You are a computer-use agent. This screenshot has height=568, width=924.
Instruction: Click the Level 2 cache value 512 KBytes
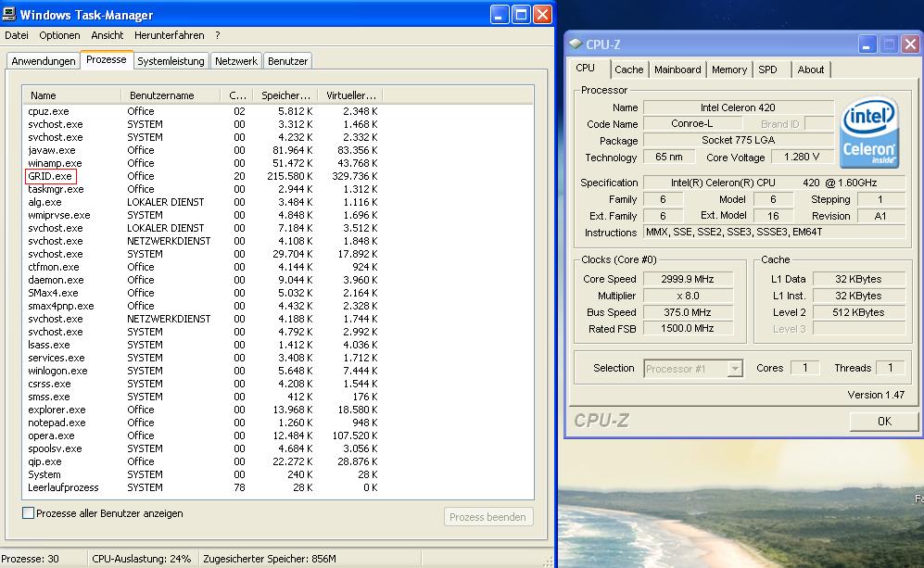(858, 312)
